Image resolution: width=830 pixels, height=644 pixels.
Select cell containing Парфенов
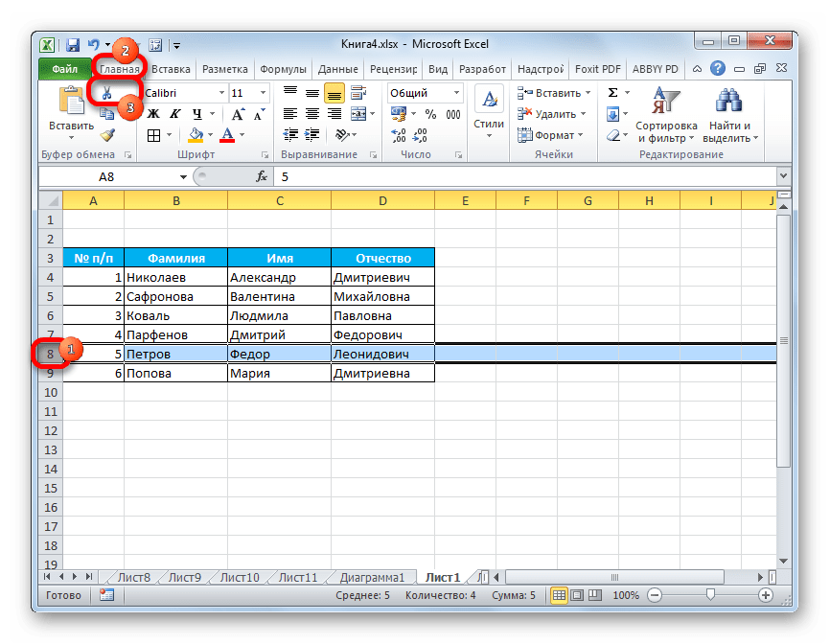[x=175, y=334]
